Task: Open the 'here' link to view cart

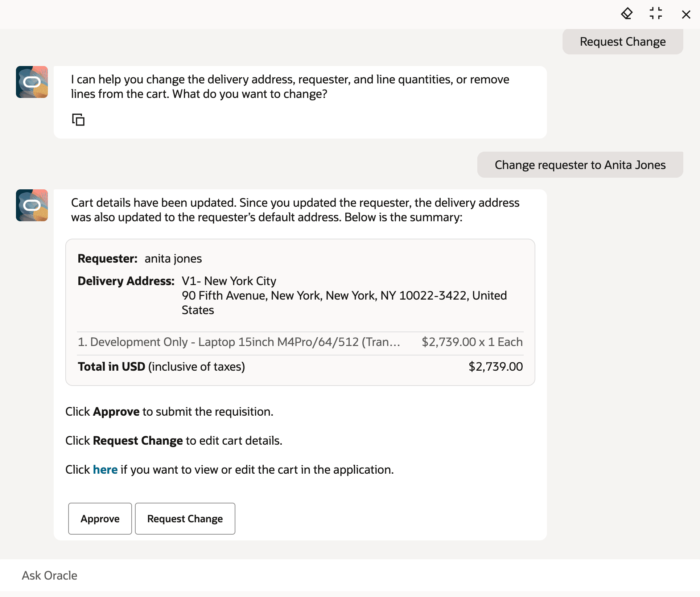Action: pos(105,470)
